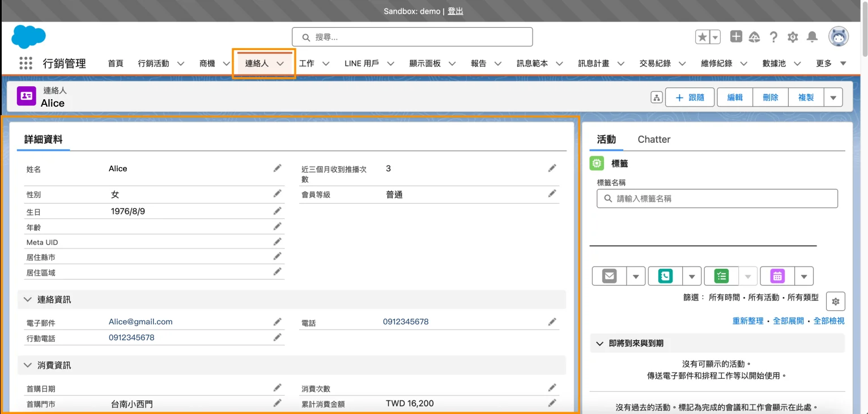Viewport: 868px width, 414px height.
Task: Collapse the 即將到來與到期 section
Action: (599, 343)
